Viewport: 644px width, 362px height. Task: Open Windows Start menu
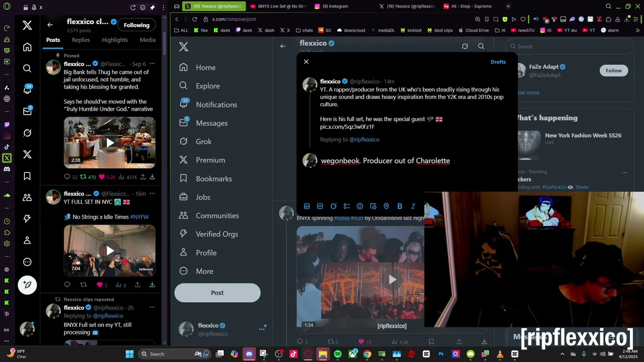(x=129, y=354)
